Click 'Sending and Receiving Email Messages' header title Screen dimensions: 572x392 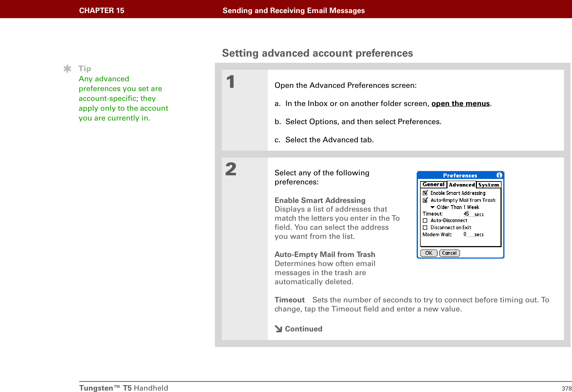[294, 11]
